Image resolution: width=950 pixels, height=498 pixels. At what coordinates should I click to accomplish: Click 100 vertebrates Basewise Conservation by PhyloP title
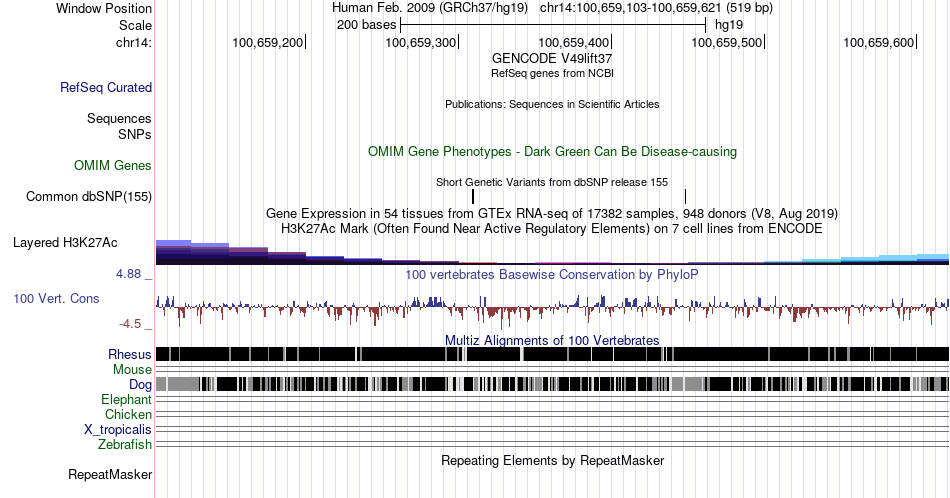pos(552,274)
